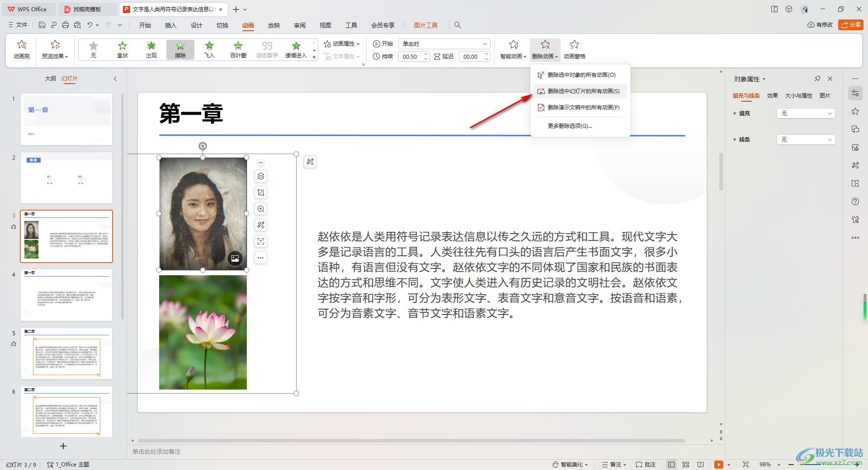Switch to 大纲 outline view tab
Screen dimensions: 868x470
[x=50, y=79]
